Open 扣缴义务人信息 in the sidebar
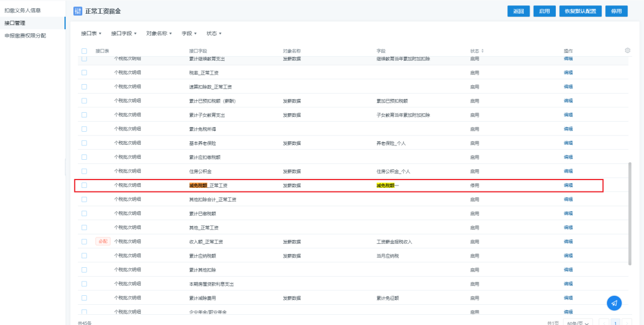The image size is (644, 325). tap(23, 10)
